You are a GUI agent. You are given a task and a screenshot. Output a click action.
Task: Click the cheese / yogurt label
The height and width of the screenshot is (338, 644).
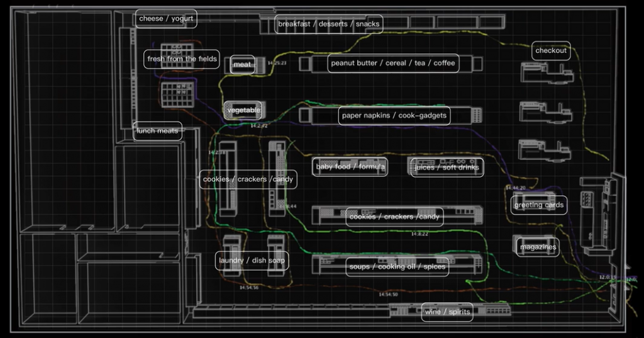coord(166,19)
